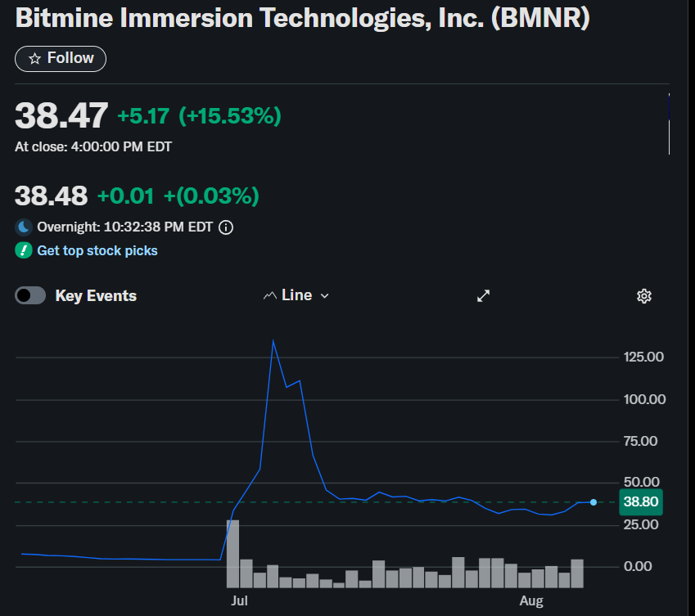Toggle the Key Events switch
This screenshot has width=695, height=616.
(x=30, y=295)
